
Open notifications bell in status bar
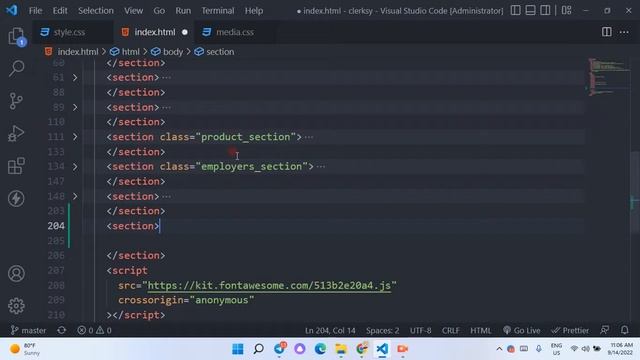pyautogui.click(x=624, y=330)
